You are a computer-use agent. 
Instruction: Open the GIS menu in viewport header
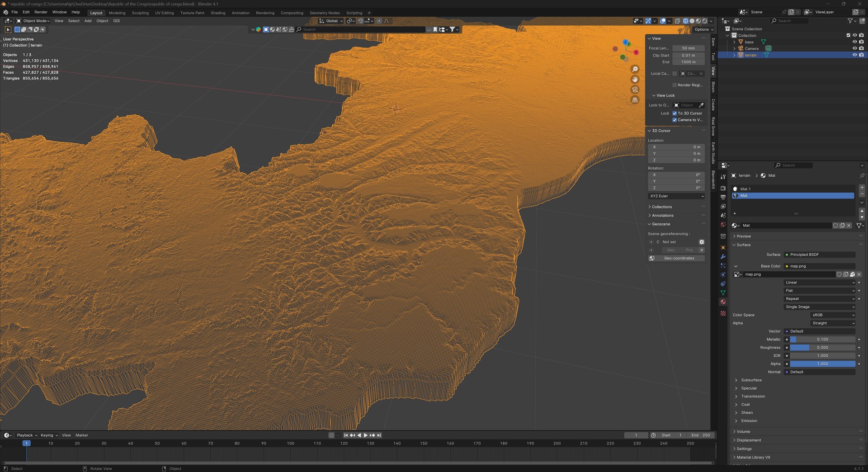tap(116, 21)
